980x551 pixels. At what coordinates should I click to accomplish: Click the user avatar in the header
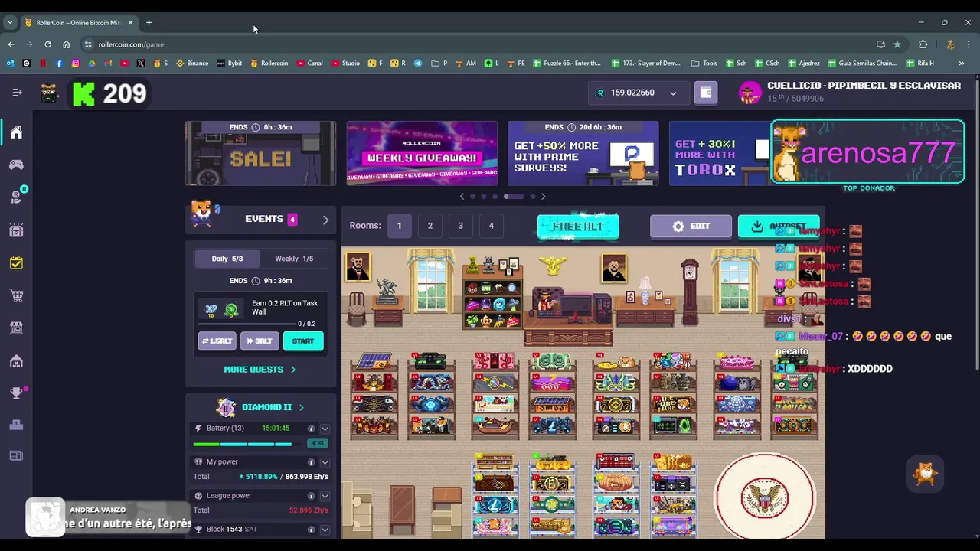[750, 93]
